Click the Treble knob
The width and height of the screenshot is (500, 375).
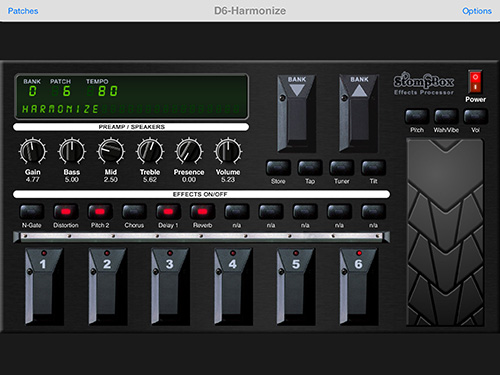click(150, 151)
